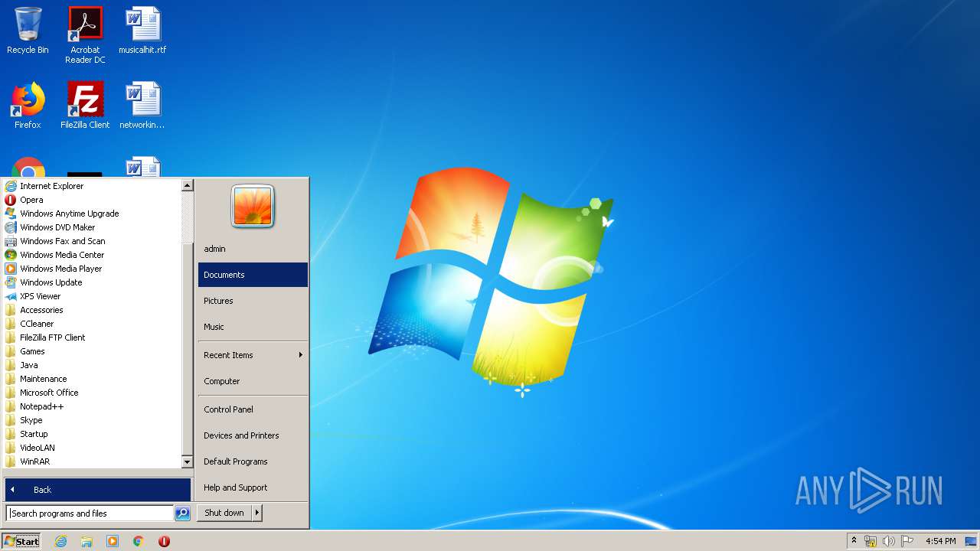Open Devices and Printers
980x551 pixels.
[253, 435]
